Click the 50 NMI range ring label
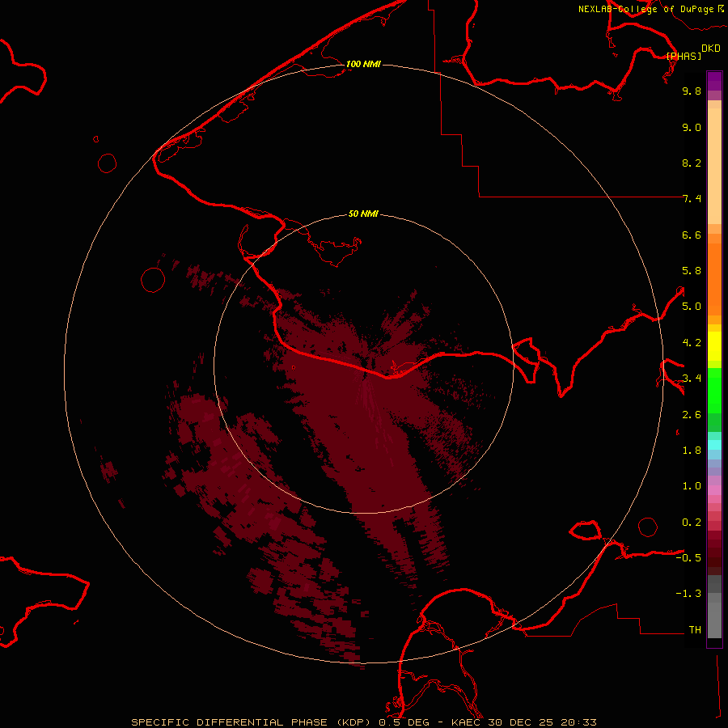This screenshot has width=728, height=728. pos(363,214)
